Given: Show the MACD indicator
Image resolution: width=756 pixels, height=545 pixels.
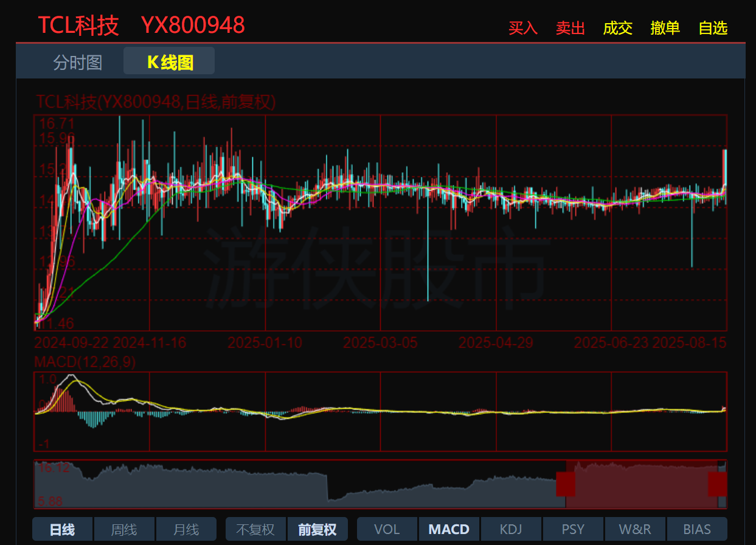Looking at the screenshot, I should click(x=449, y=529).
